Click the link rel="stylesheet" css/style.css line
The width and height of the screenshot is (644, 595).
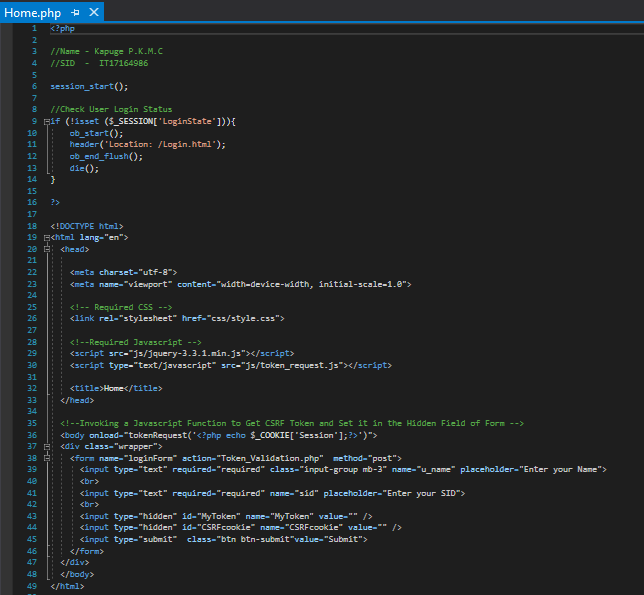tap(177, 318)
